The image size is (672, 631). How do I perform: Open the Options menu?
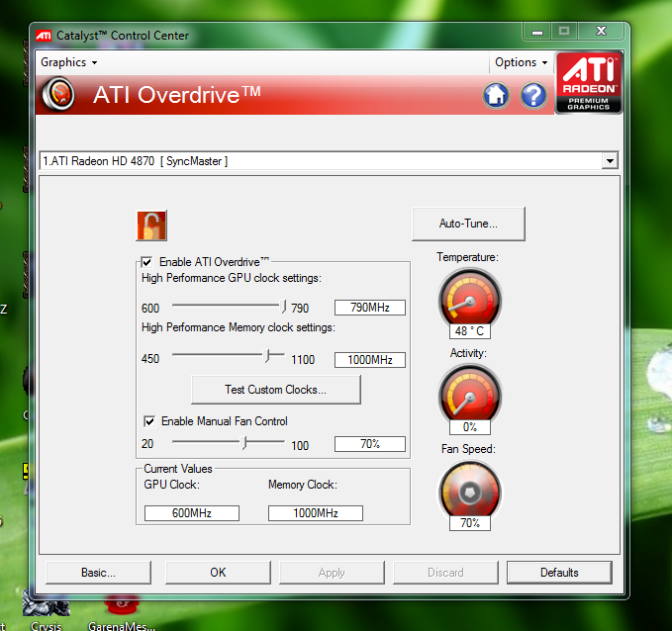522,62
